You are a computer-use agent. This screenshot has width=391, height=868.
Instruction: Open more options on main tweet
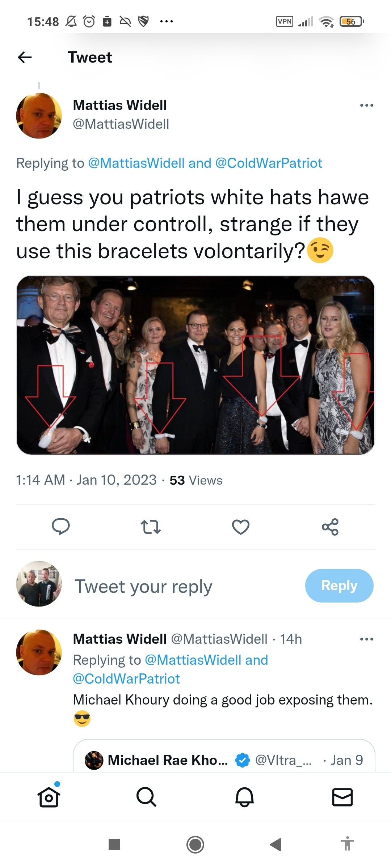point(366,105)
